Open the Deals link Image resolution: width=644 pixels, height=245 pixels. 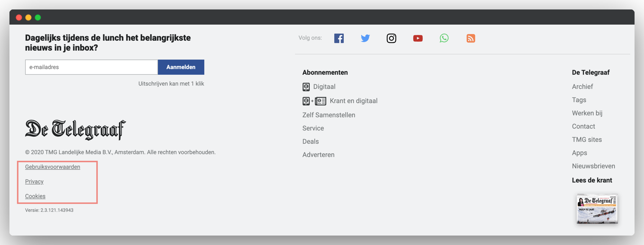tap(311, 141)
